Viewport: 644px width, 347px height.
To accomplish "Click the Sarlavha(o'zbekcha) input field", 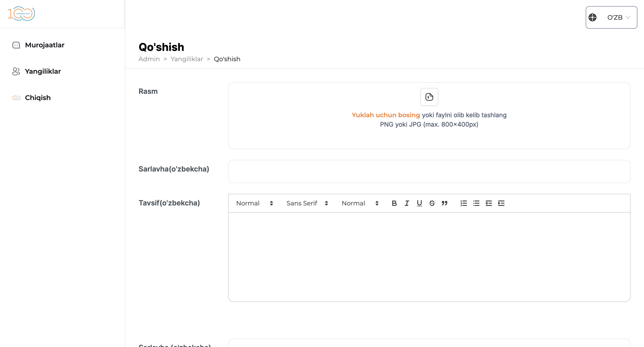I will coord(429,171).
